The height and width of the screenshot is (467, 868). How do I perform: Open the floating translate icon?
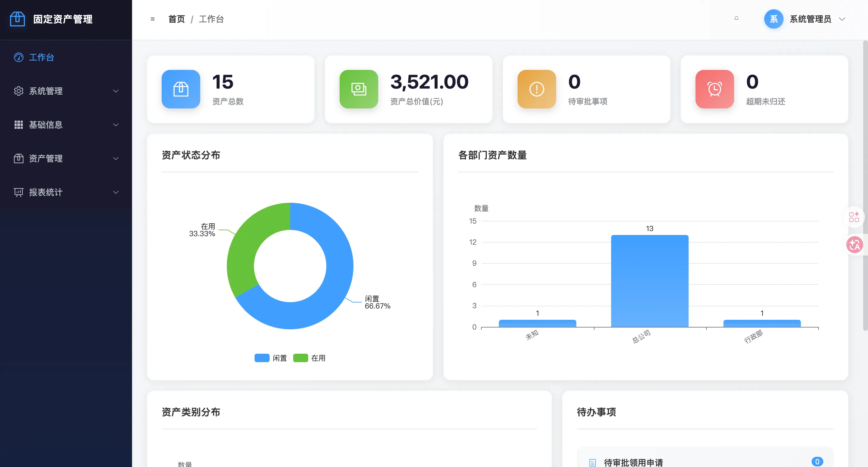point(855,245)
